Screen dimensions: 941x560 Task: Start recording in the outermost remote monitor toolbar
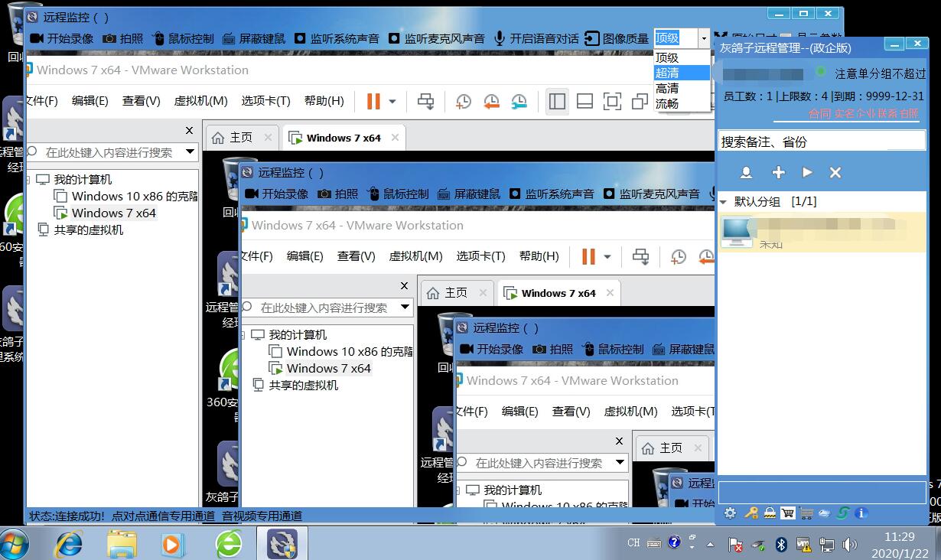point(62,38)
